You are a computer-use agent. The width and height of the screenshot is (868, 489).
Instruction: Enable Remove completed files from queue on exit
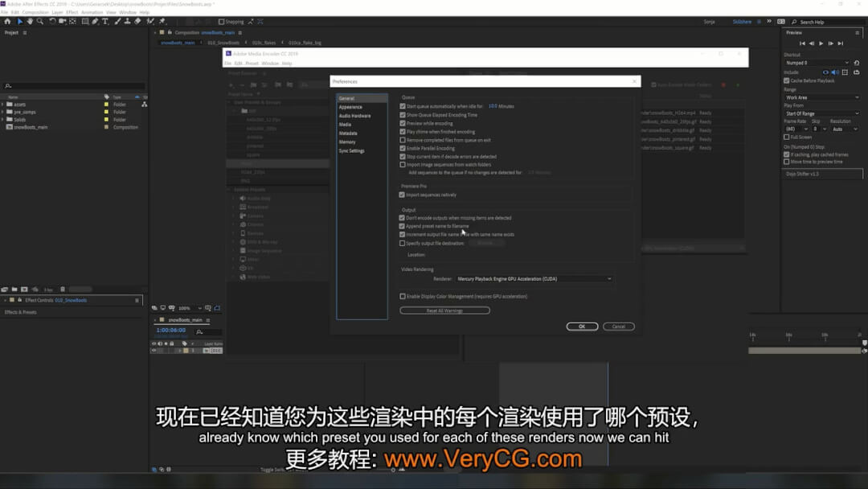[x=403, y=140]
